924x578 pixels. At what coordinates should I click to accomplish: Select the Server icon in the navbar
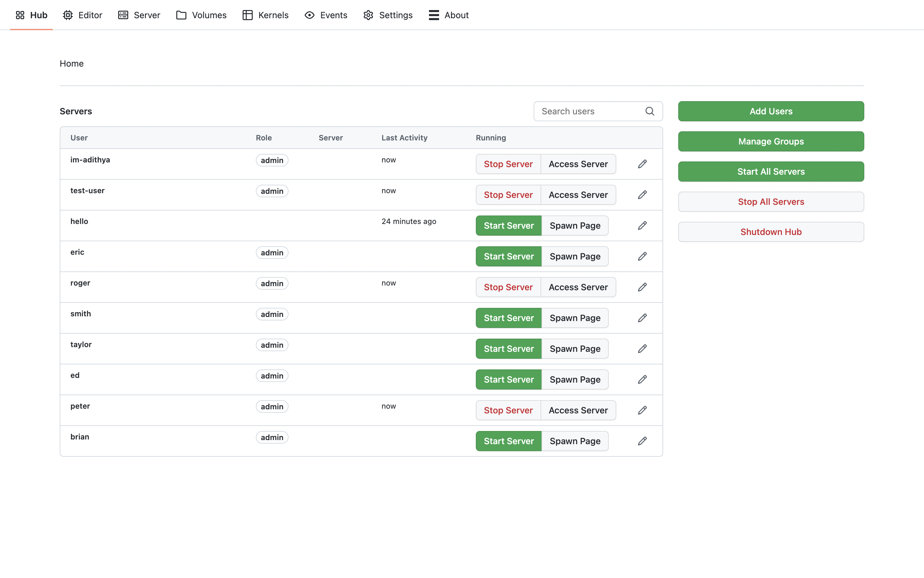139,15
